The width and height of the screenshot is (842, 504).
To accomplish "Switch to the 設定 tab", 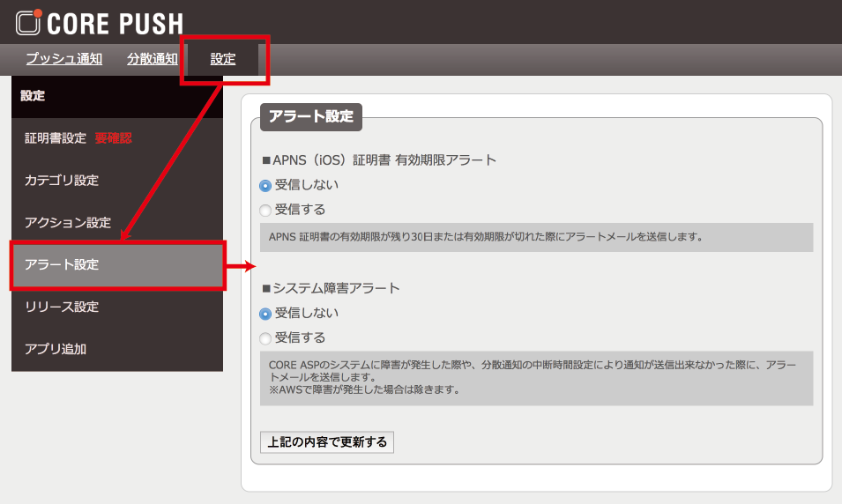I will coord(223,59).
